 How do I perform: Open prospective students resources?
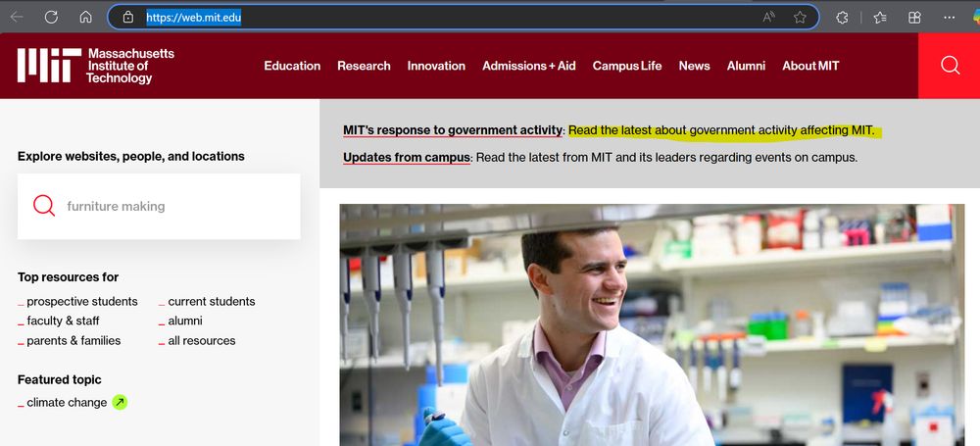82,302
